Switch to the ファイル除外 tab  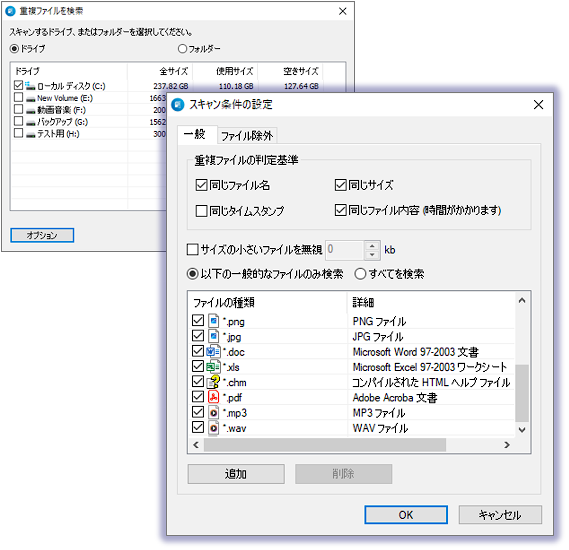pyautogui.click(x=247, y=136)
